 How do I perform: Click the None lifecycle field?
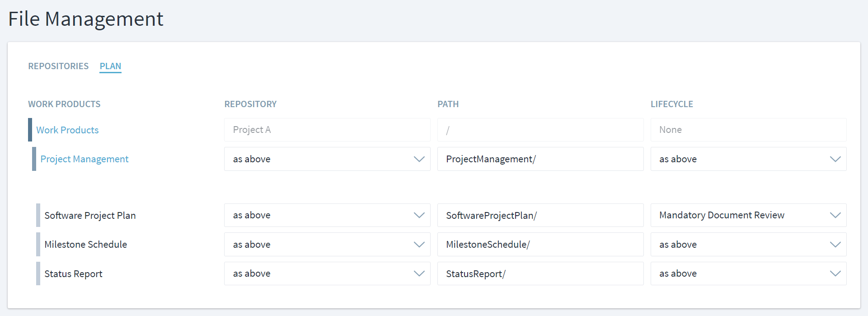pyautogui.click(x=748, y=130)
